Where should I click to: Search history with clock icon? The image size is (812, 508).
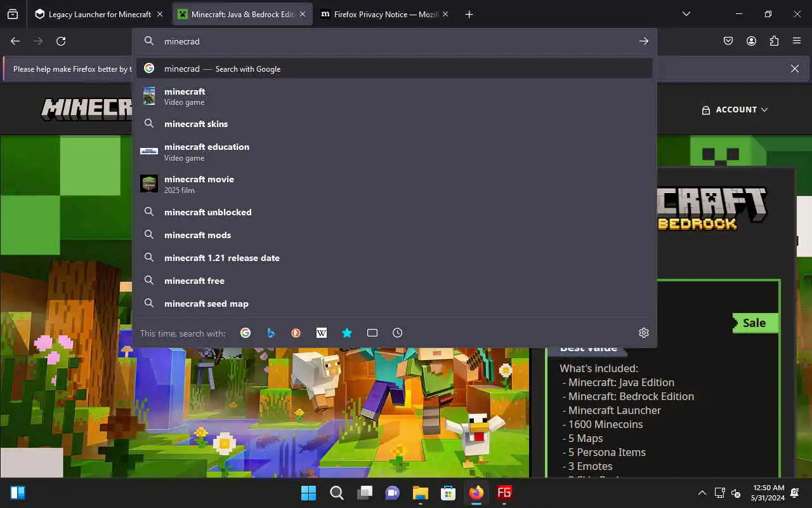398,333
